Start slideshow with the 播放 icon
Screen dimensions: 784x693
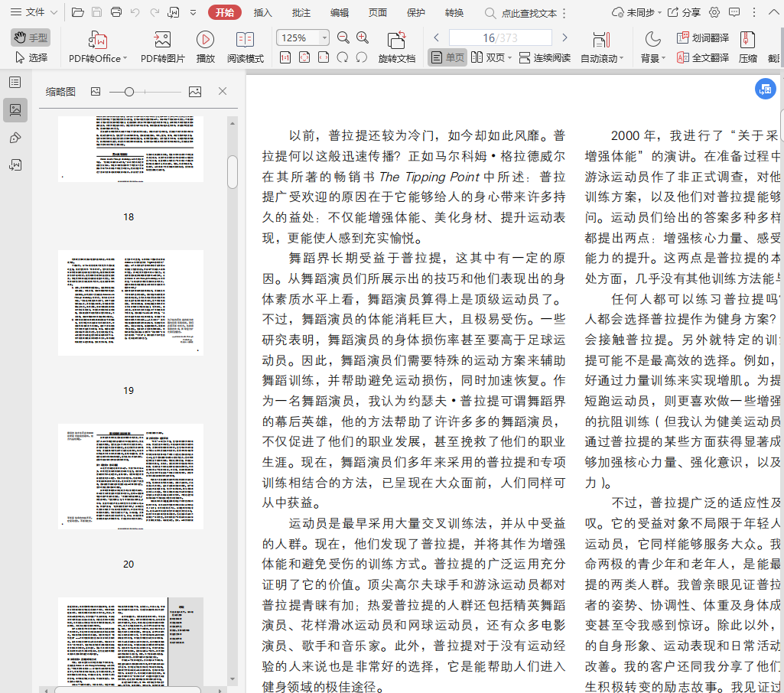tap(205, 41)
